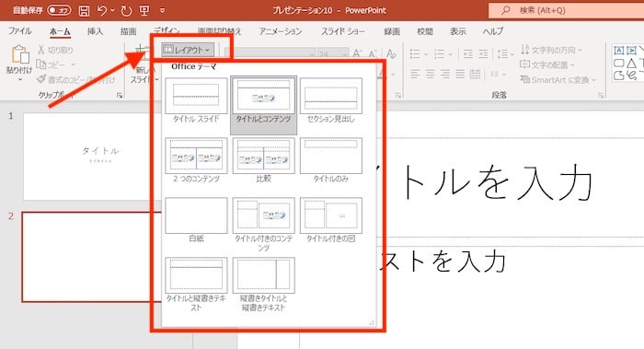Click distributed alignment icon

click(x=476, y=74)
